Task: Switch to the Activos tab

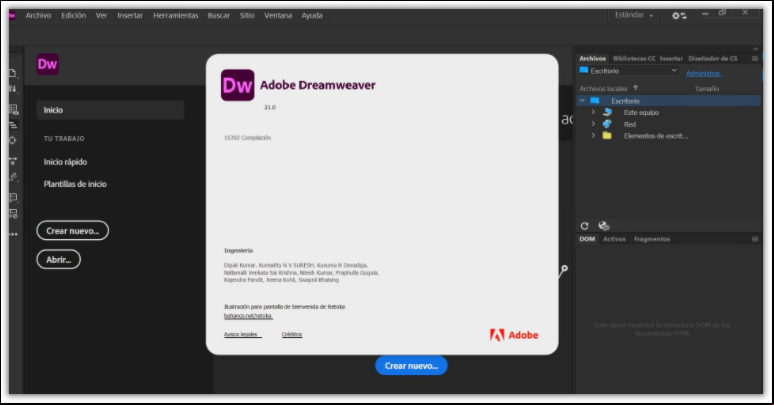Action: [614, 239]
